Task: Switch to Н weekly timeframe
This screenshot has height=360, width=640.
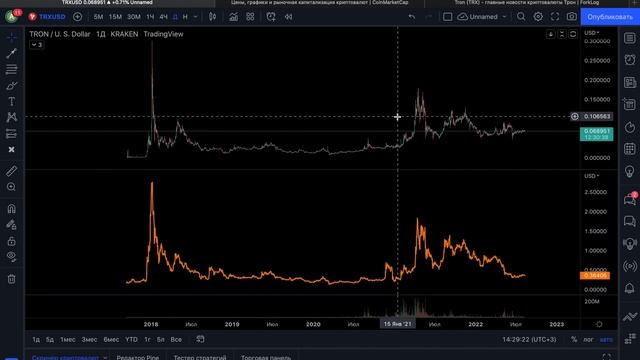Action: click(x=185, y=17)
